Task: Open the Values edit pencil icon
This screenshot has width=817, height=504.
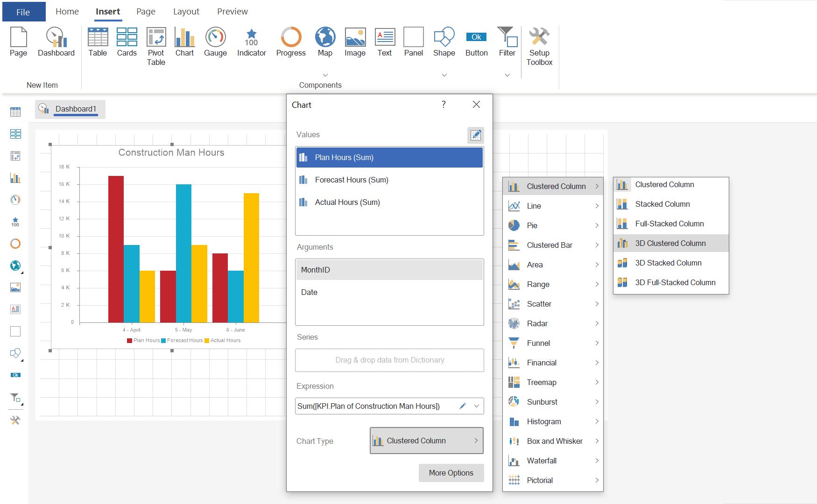Action: coord(476,135)
